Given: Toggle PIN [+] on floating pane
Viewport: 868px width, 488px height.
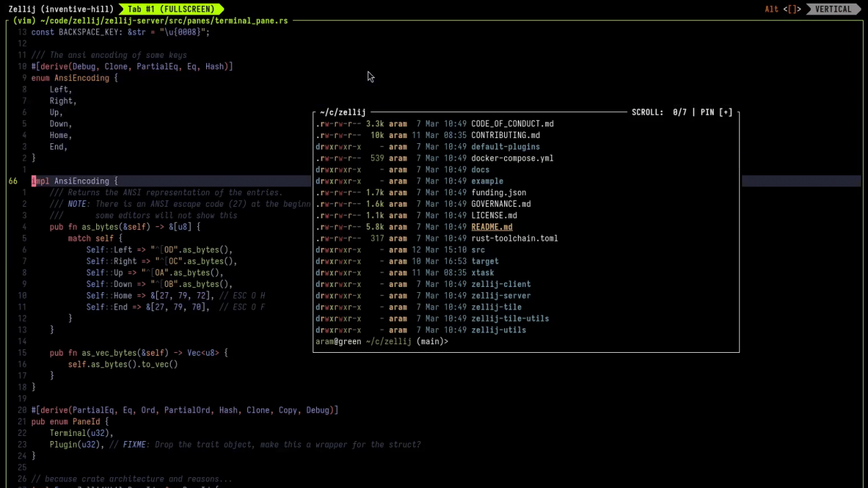Looking at the screenshot, I should (x=716, y=112).
